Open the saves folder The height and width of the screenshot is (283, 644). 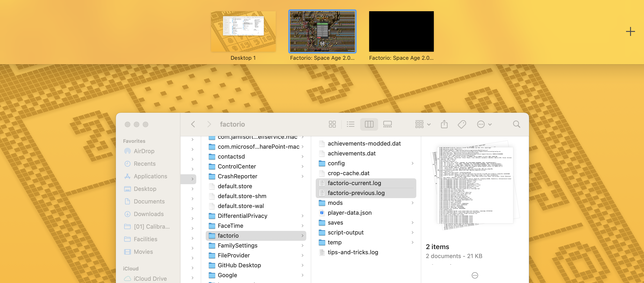click(x=366, y=222)
